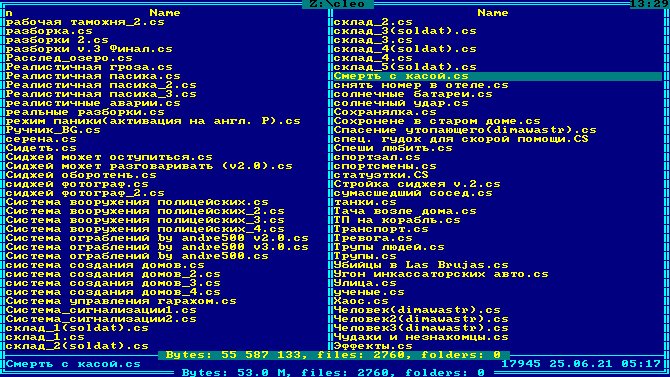Pick Человек2(dimawastr).cs
The image size is (670, 377).
[421, 319]
